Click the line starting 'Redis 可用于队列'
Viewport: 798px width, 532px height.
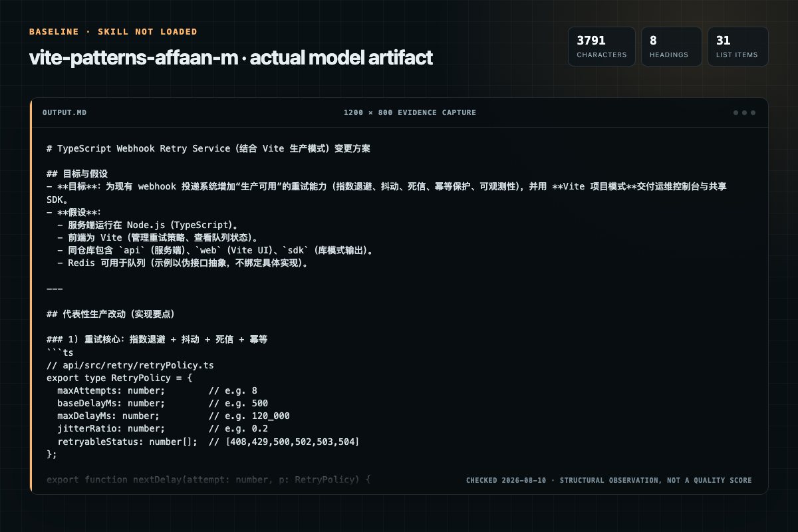185,263
